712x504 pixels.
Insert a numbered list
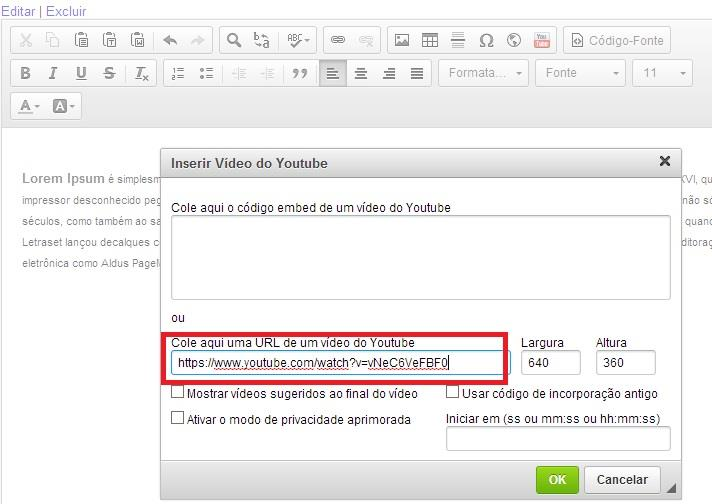(178, 73)
